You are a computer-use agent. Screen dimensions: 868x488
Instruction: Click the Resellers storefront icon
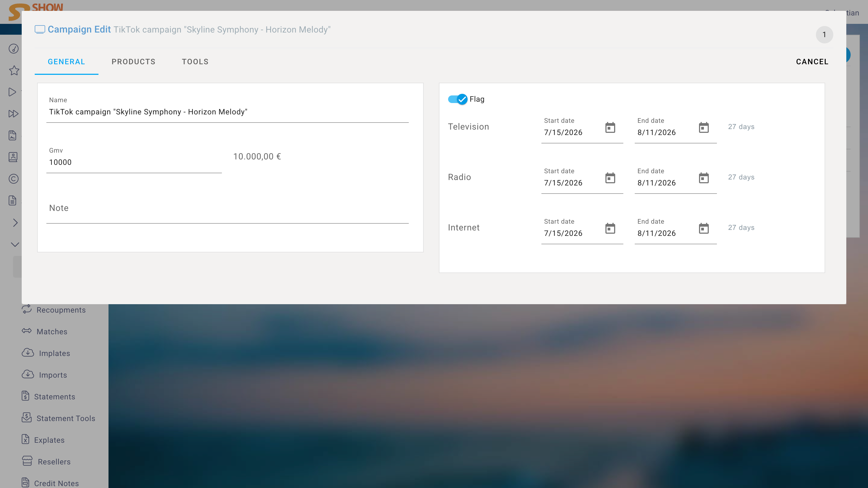pyautogui.click(x=27, y=461)
